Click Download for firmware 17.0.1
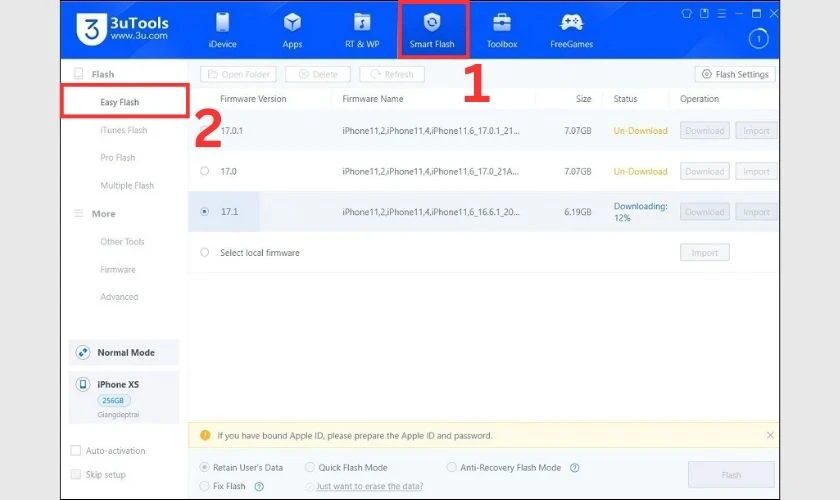This screenshot has height=500, width=840. tap(704, 130)
